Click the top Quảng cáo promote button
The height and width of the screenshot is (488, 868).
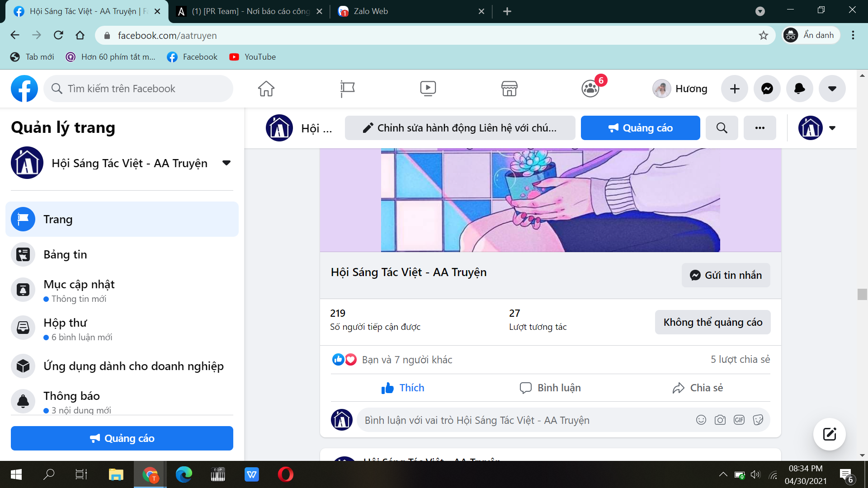pos(640,128)
